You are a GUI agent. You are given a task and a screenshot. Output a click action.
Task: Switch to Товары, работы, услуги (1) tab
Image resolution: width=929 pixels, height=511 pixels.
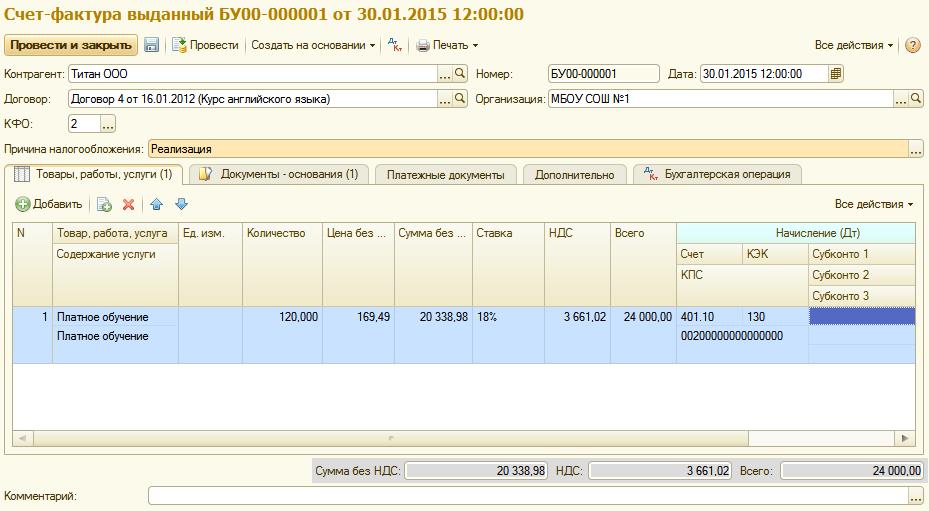(94, 174)
